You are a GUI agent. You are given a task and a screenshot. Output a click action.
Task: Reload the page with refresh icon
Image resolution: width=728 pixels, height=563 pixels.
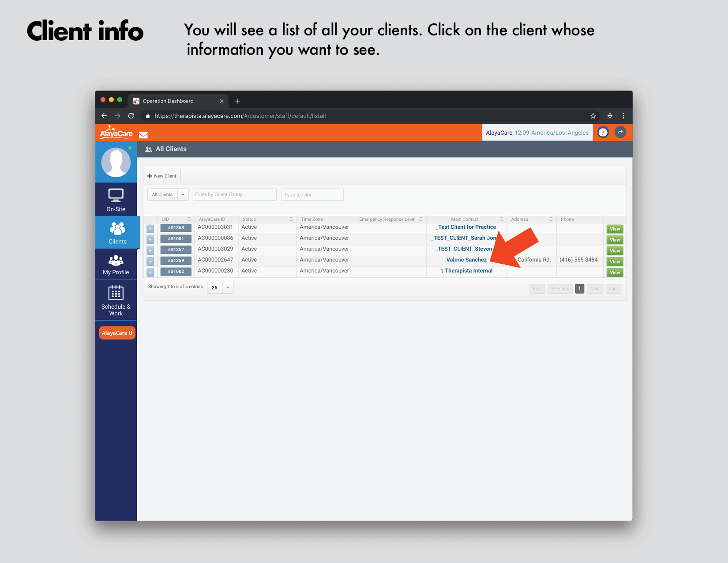click(131, 116)
